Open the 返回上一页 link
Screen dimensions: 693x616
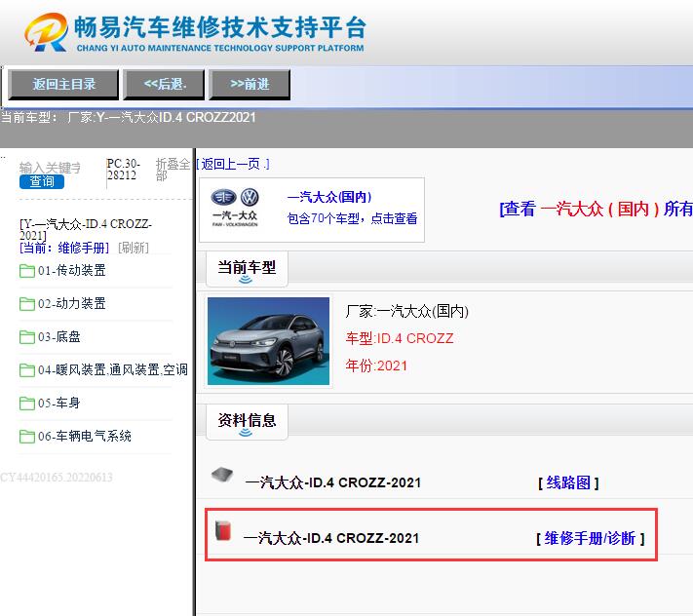233,164
